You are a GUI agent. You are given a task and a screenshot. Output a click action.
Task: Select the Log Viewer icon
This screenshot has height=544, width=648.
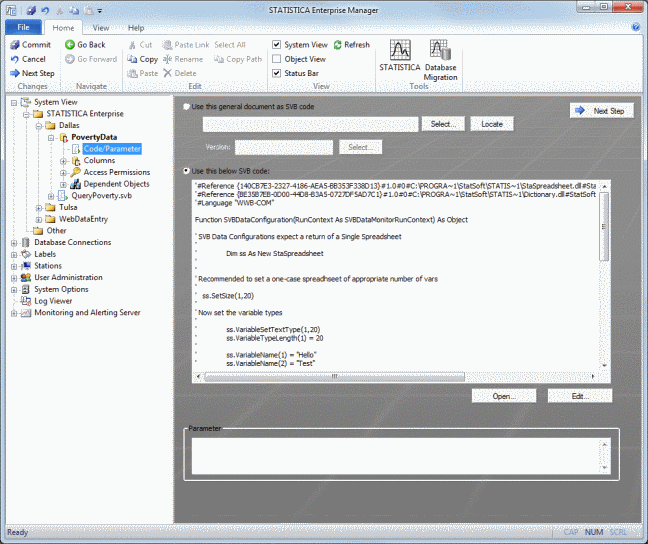pos(26,301)
